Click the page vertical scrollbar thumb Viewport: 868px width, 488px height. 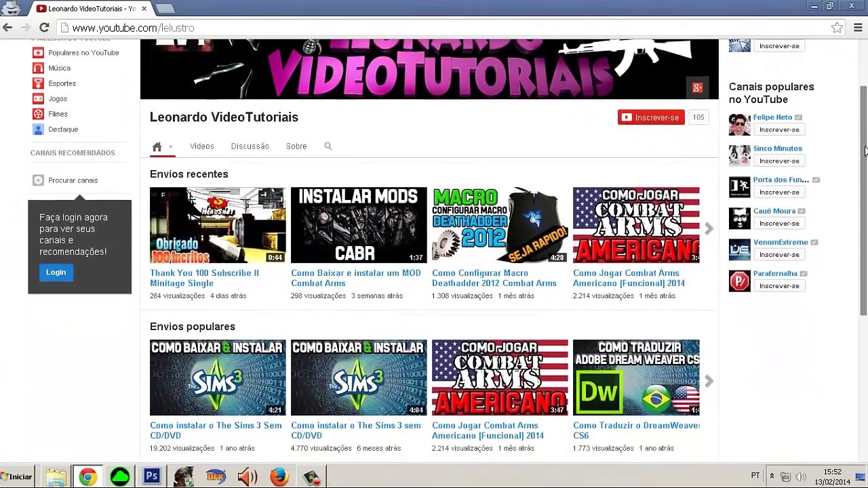863,201
